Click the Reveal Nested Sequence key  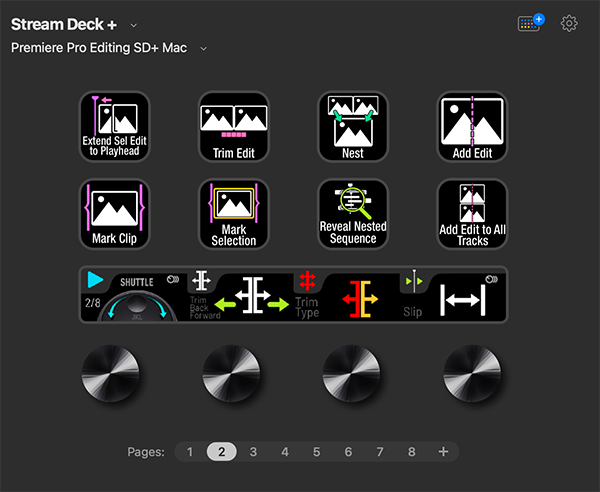353,214
